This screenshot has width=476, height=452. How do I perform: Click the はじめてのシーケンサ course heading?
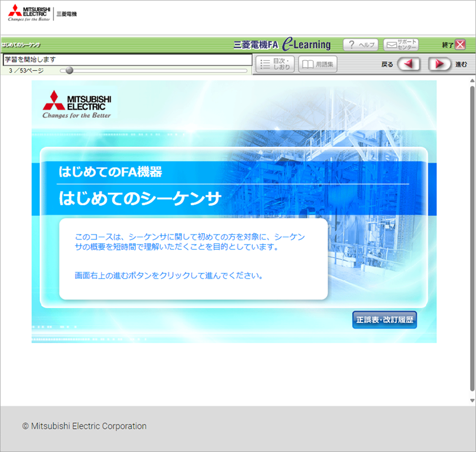(x=140, y=198)
